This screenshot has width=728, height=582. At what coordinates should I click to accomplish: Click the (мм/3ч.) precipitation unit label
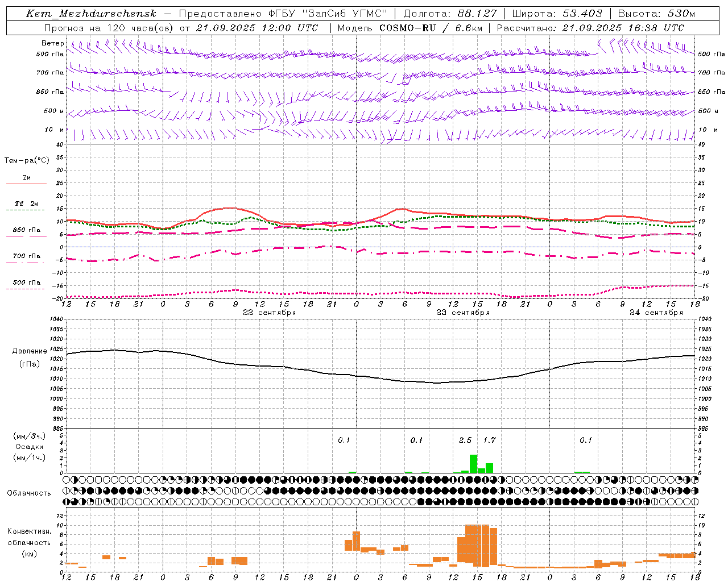[30, 436]
